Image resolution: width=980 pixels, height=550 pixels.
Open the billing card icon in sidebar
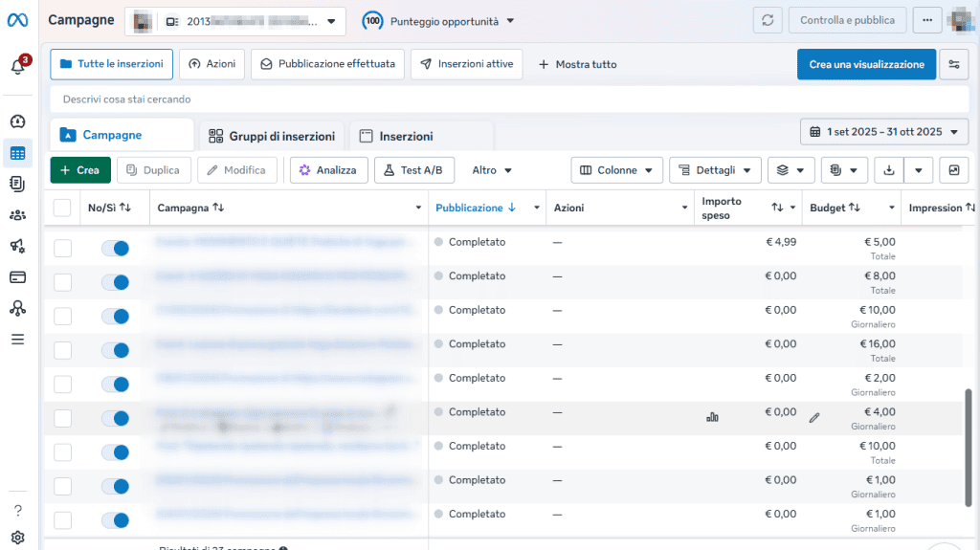tap(17, 276)
